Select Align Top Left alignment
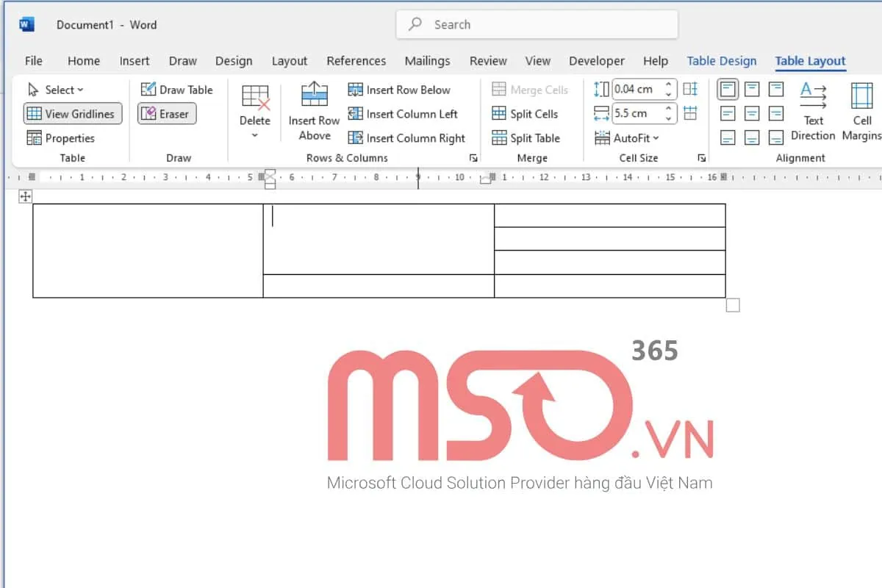The image size is (882, 588). (728, 90)
